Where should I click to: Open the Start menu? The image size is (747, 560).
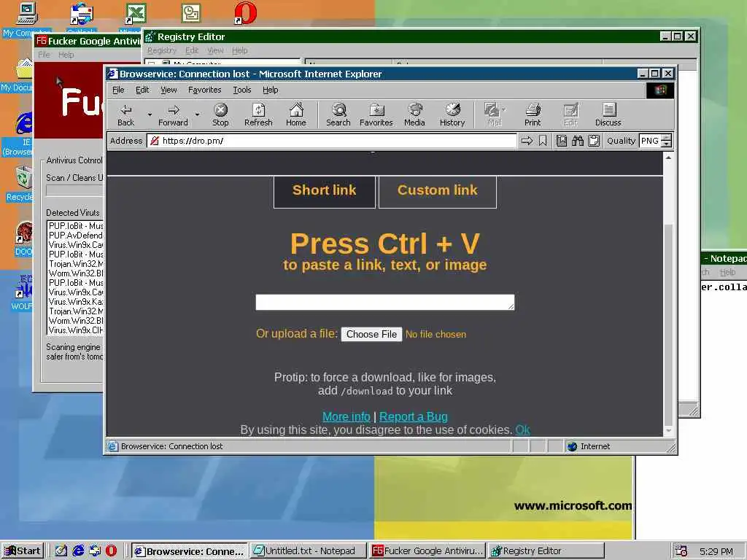(x=23, y=551)
